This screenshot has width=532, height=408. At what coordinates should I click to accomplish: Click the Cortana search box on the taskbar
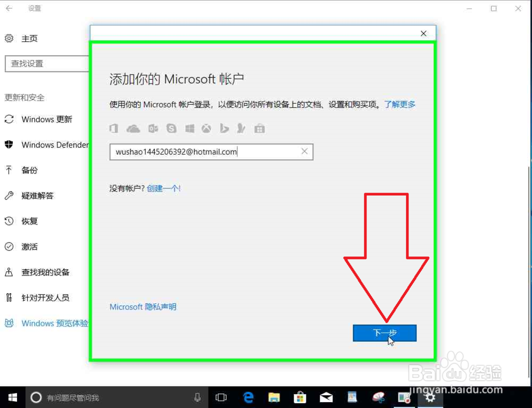pyautogui.click(x=117, y=397)
